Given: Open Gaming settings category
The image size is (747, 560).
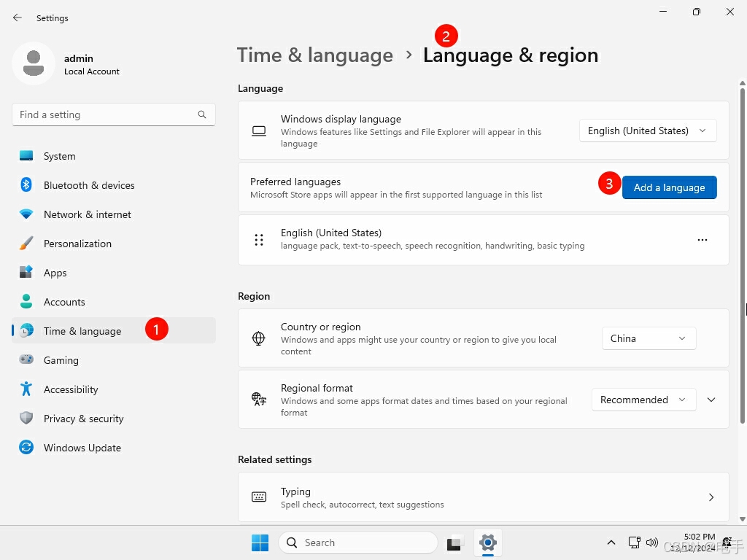Looking at the screenshot, I should pyautogui.click(x=113, y=360).
